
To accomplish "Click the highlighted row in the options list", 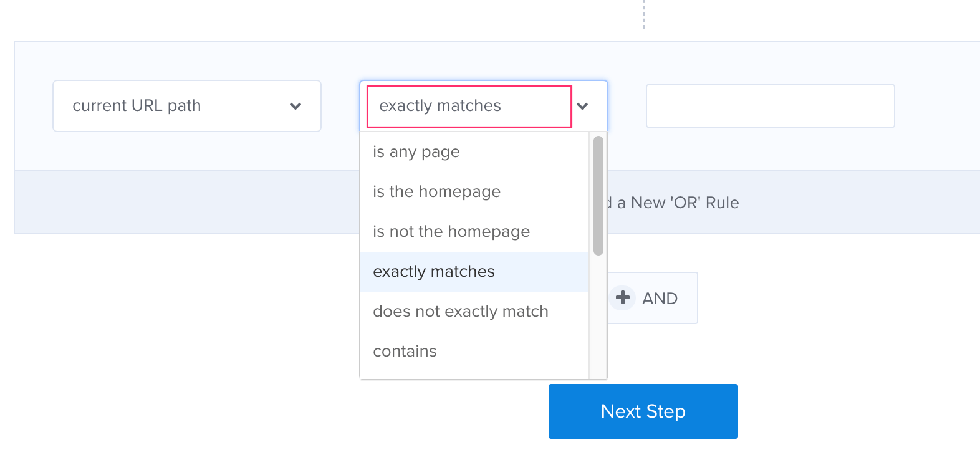I will pos(474,271).
